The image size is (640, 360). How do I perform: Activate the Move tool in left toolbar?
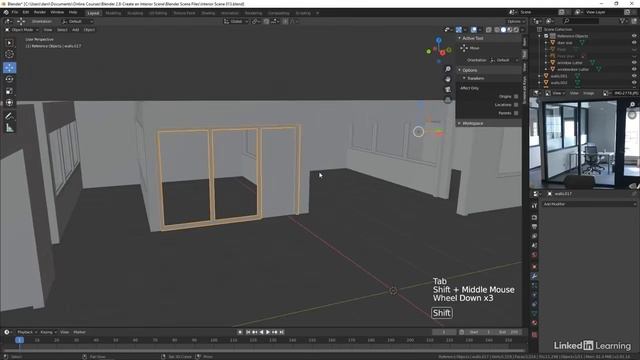pos(9,67)
